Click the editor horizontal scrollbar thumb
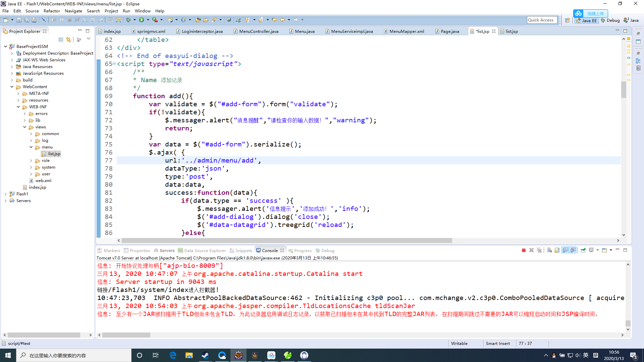Screen dimensions: 644x362 click(x=287, y=241)
